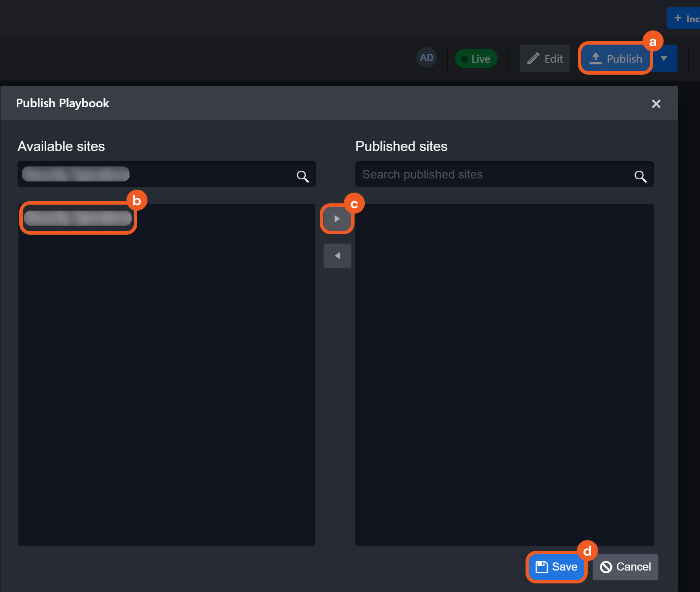Click the Published sites magnifier icon
Screen dimensions: 700x592
coord(640,176)
